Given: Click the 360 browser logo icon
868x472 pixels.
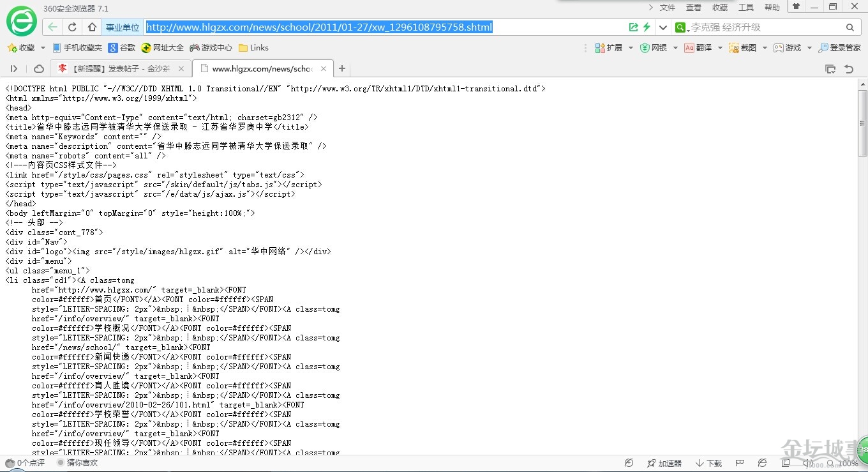Looking at the screenshot, I should 22,21.
